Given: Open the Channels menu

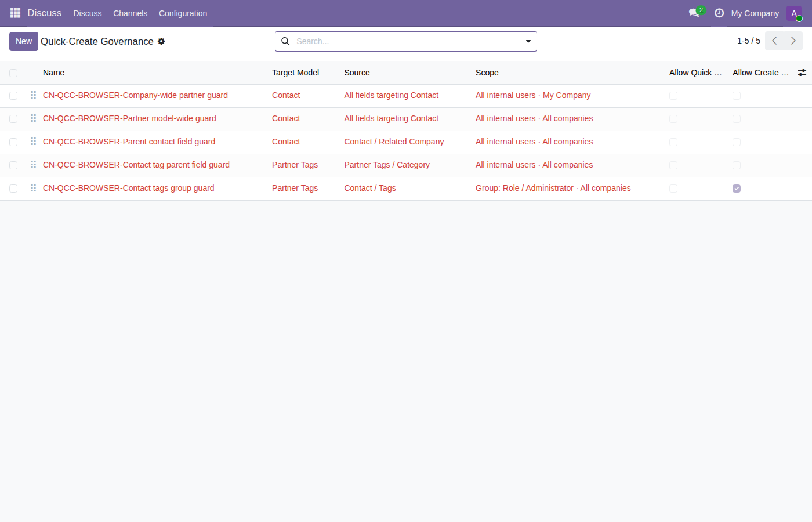Looking at the screenshot, I should click(x=130, y=13).
